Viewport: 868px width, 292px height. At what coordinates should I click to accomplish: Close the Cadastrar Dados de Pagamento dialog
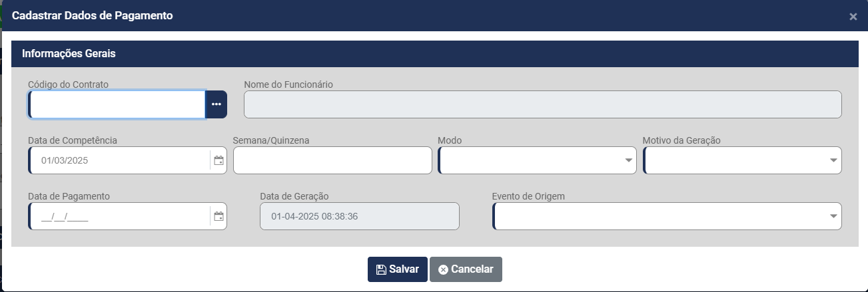[853, 17]
